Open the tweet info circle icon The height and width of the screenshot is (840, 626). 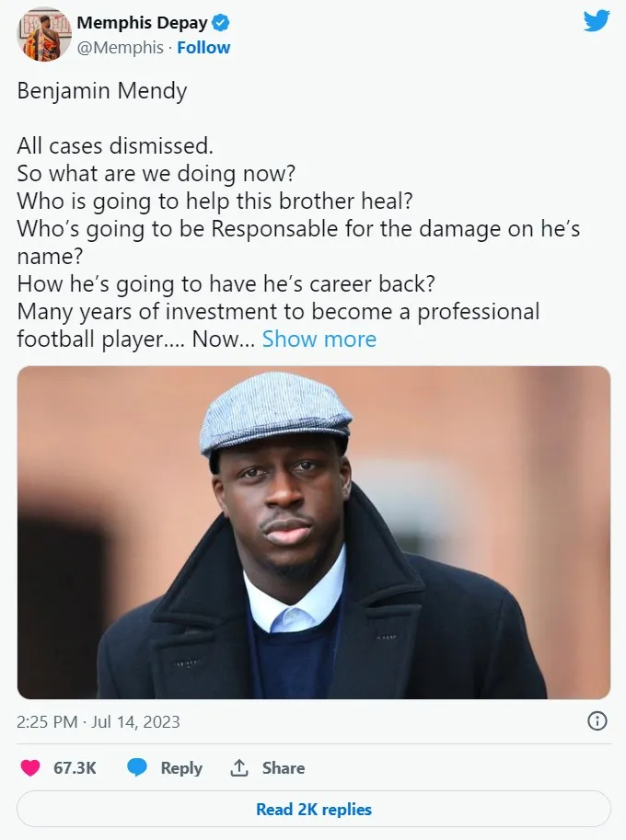pyautogui.click(x=597, y=720)
